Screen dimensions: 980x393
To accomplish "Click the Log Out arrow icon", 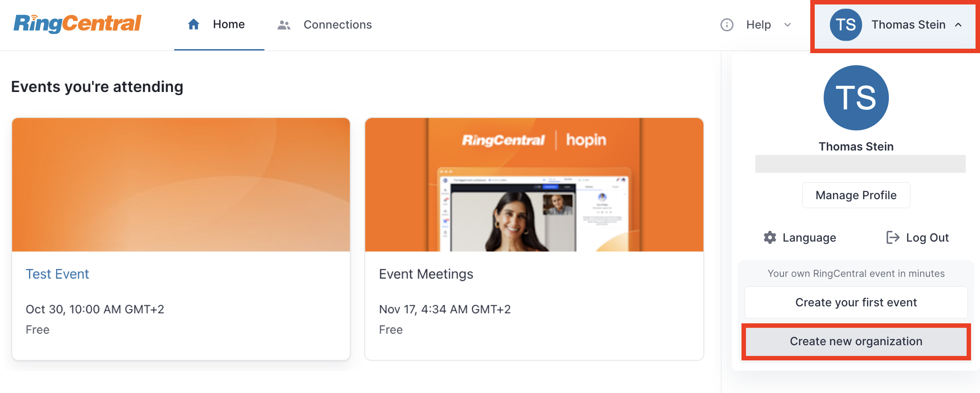I will tap(892, 237).
